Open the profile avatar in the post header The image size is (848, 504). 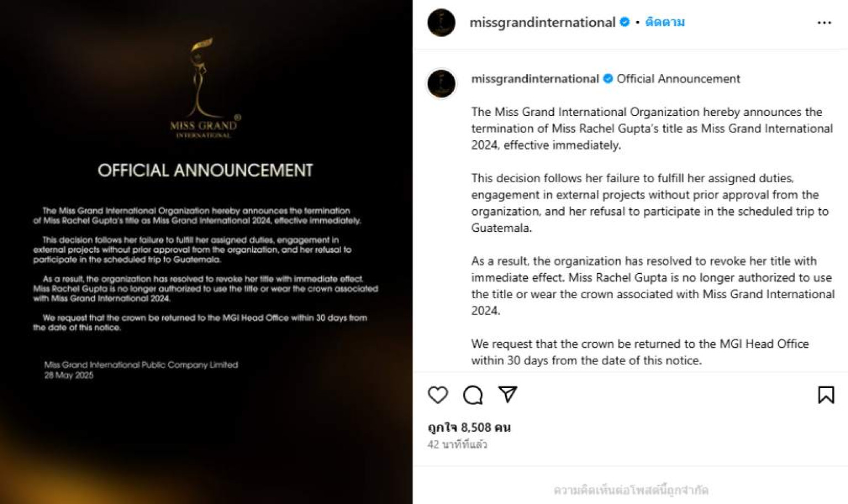pos(441,23)
